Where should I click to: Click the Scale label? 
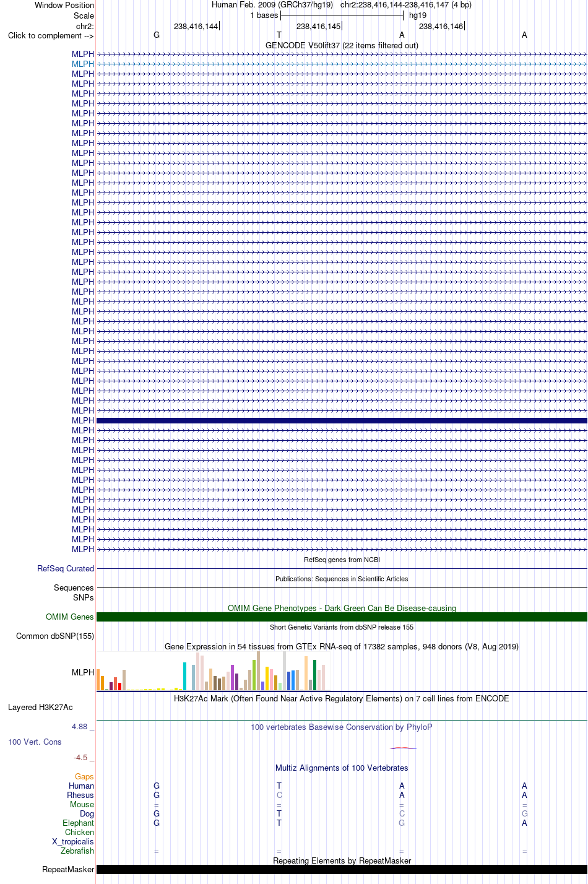click(x=84, y=15)
